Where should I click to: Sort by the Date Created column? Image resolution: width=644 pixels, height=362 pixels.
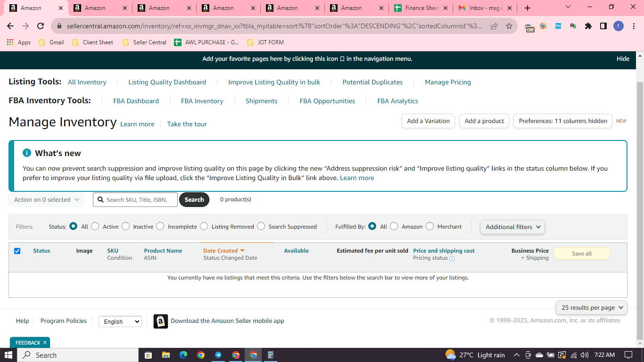pos(223,251)
